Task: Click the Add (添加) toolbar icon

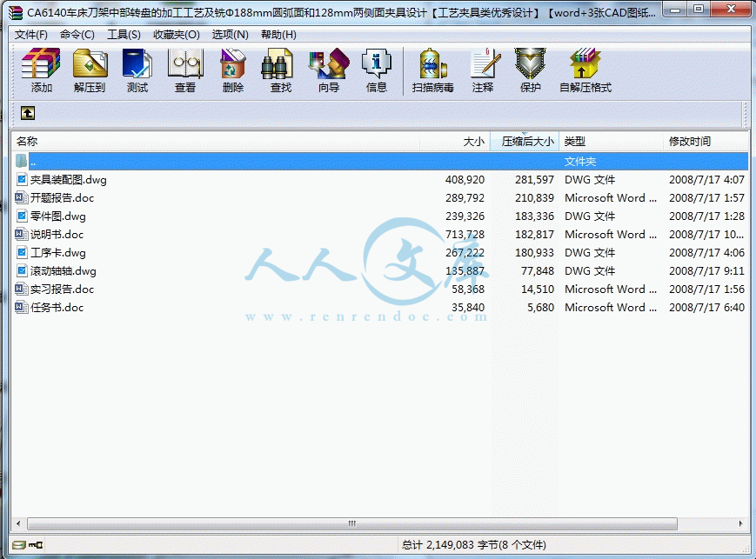Action: coord(41,64)
